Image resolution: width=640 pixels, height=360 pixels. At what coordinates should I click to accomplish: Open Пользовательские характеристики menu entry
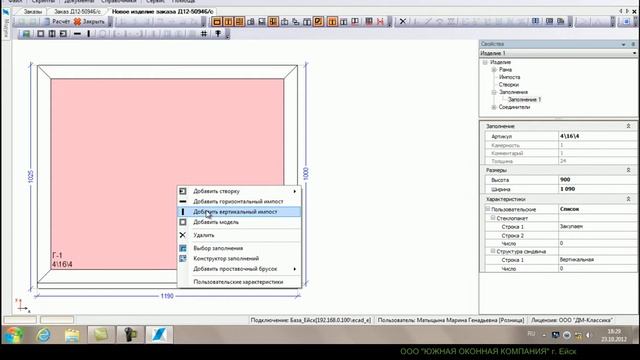click(x=239, y=282)
